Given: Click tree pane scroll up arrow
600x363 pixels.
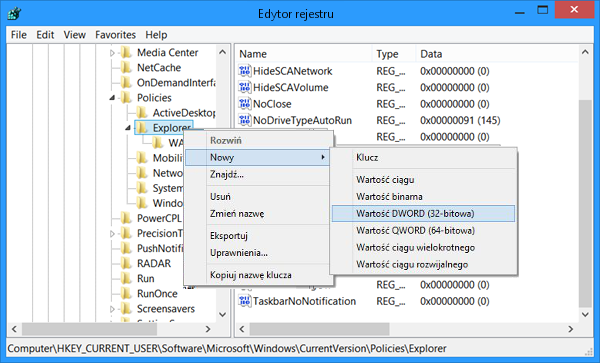Looking at the screenshot, I should pyautogui.click(x=222, y=52).
